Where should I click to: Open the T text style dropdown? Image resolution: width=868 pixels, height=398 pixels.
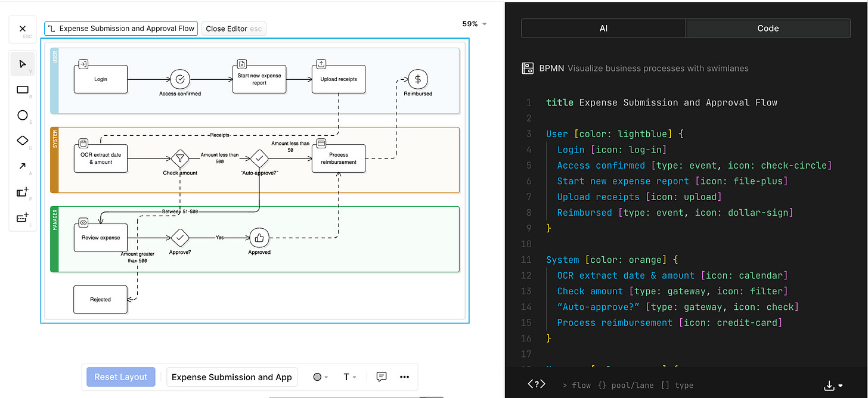pyautogui.click(x=350, y=377)
